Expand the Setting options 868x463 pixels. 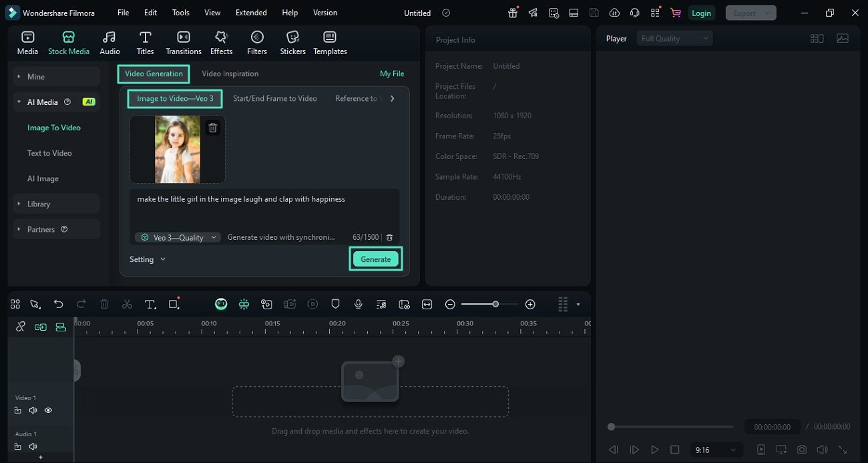pyautogui.click(x=148, y=259)
